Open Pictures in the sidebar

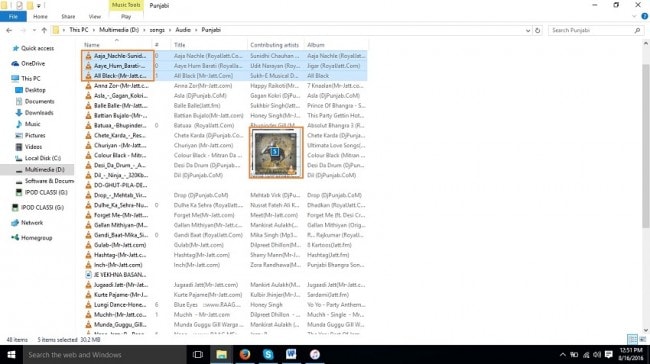[x=35, y=135]
